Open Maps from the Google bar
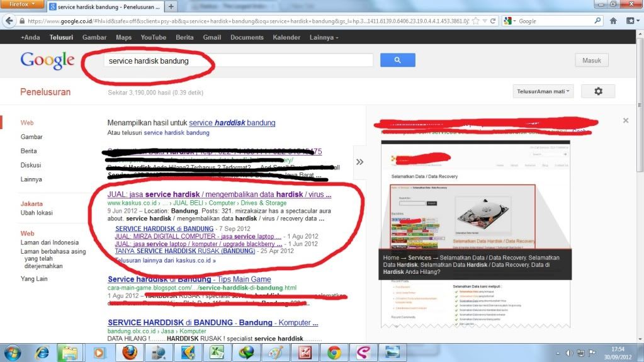644x362 pixels. (123, 37)
